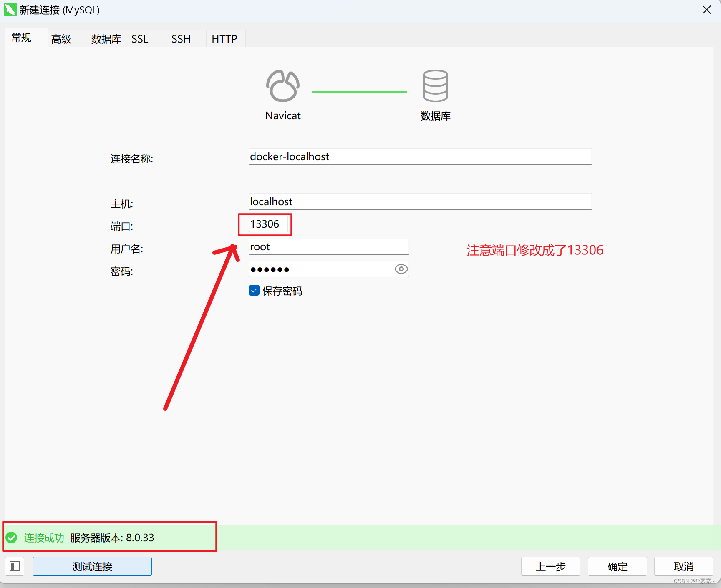This screenshot has height=588, width=721.
Task: Click the 测试连接 button
Action: (x=92, y=566)
